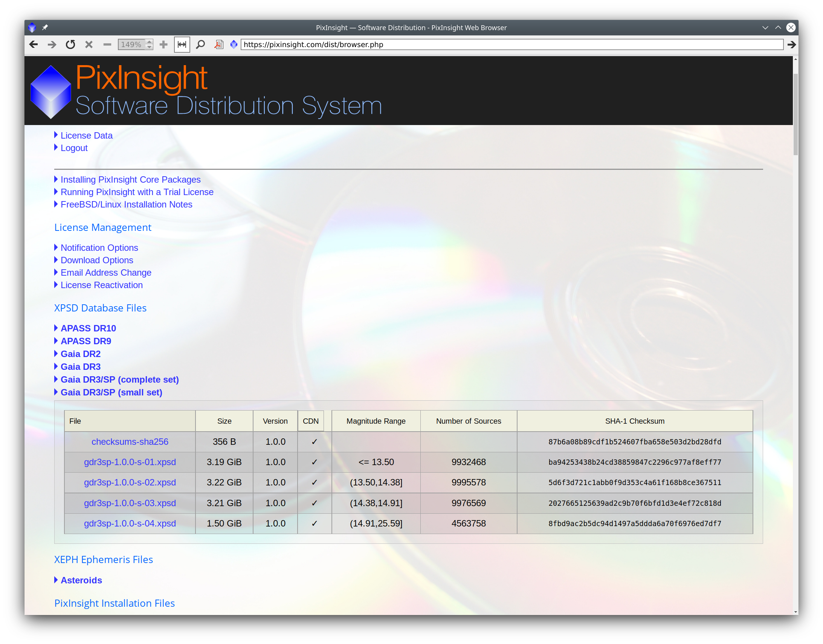Click the vertical page scrollbar thumb
The height and width of the screenshot is (644, 823).
[796, 114]
